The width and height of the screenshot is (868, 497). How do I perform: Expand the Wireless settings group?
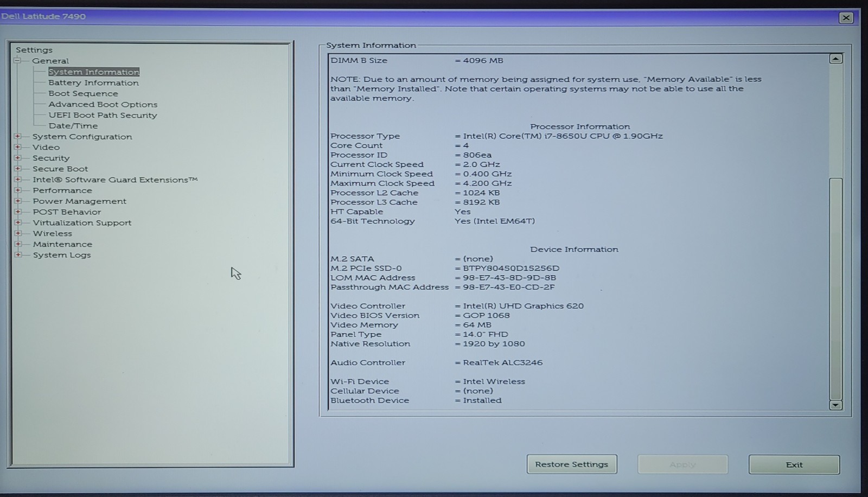(x=18, y=233)
